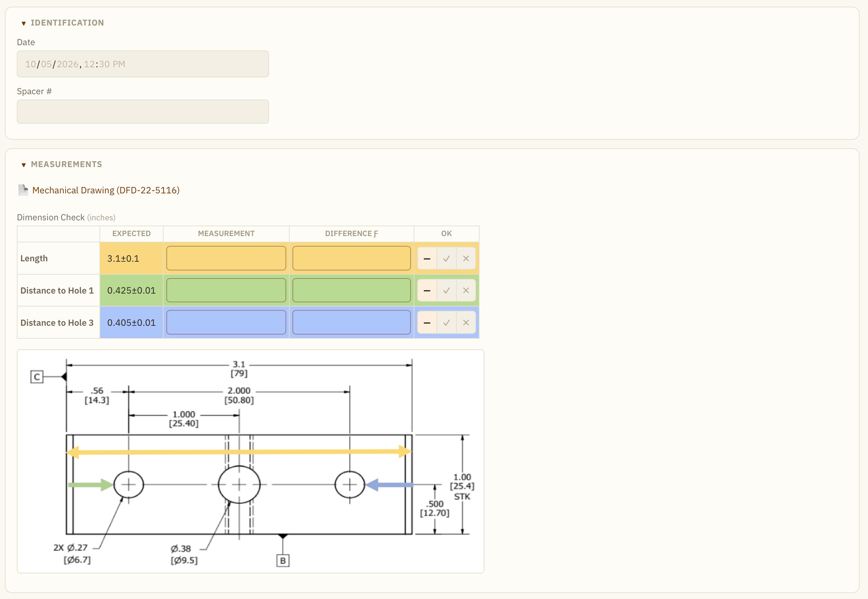Click the Length measurement field

pyautogui.click(x=226, y=258)
